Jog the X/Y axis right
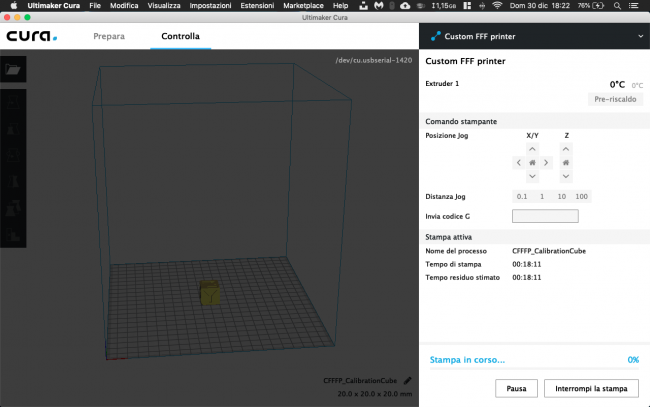 tap(546, 162)
